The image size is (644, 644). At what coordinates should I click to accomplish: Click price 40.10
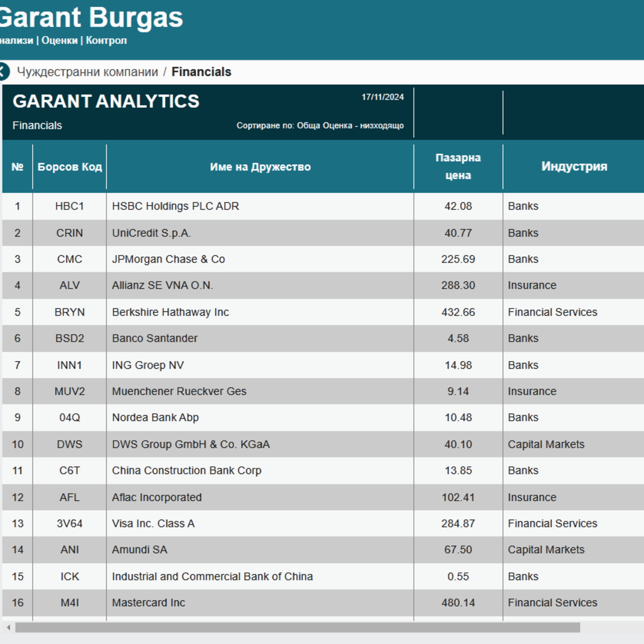pyautogui.click(x=458, y=444)
